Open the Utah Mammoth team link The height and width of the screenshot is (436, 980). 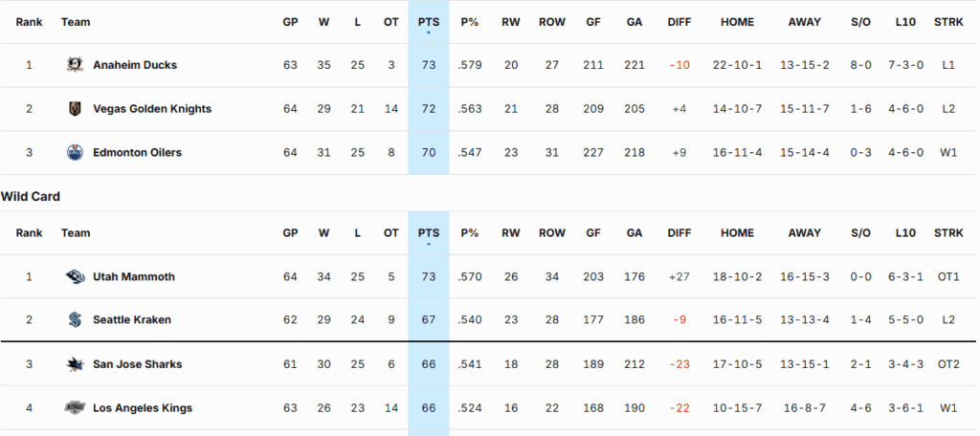tap(134, 276)
